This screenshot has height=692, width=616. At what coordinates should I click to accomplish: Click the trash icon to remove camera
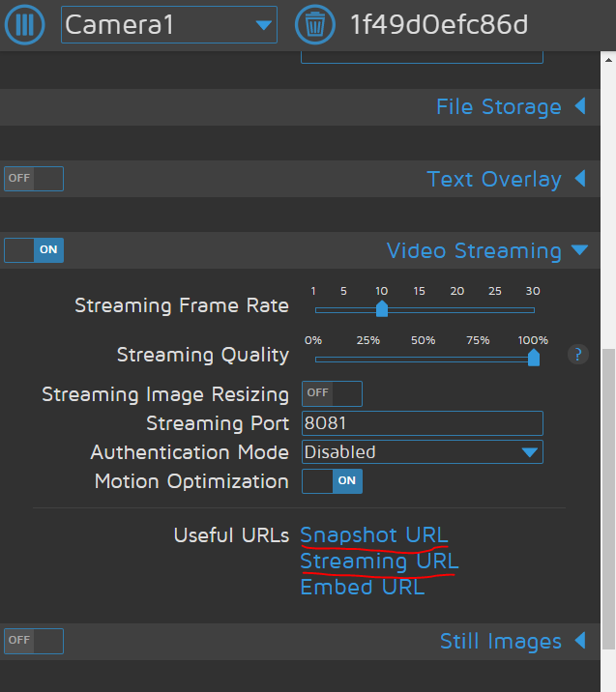pyautogui.click(x=314, y=24)
